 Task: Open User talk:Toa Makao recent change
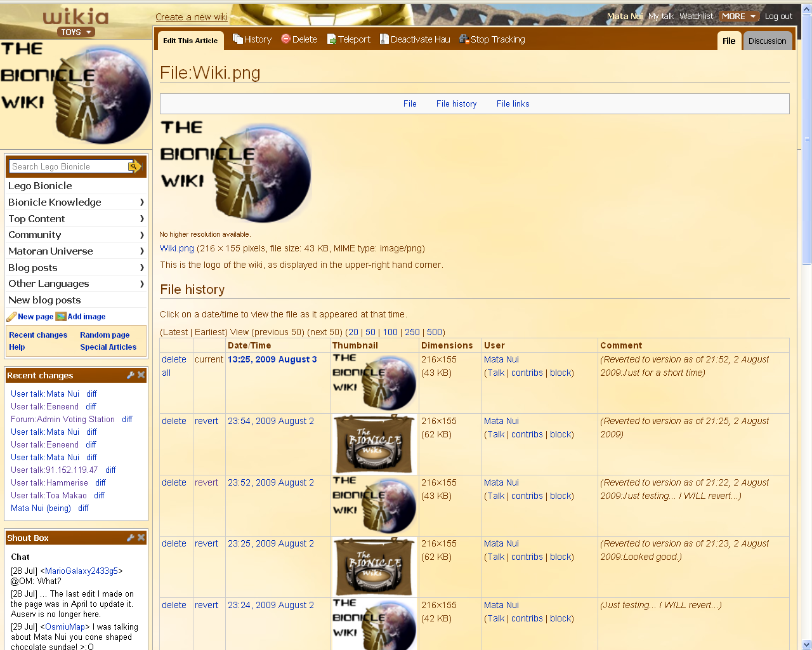click(x=49, y=496)
